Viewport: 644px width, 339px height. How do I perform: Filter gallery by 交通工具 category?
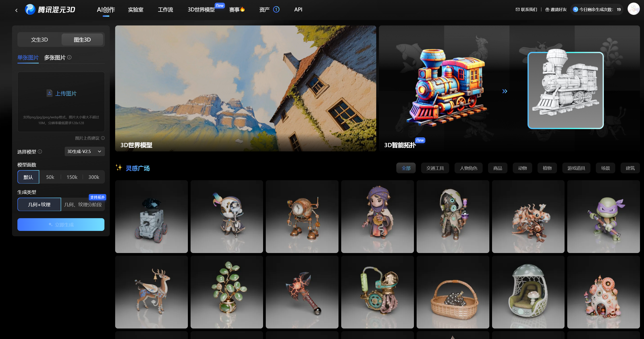click(x=435, y=168)
